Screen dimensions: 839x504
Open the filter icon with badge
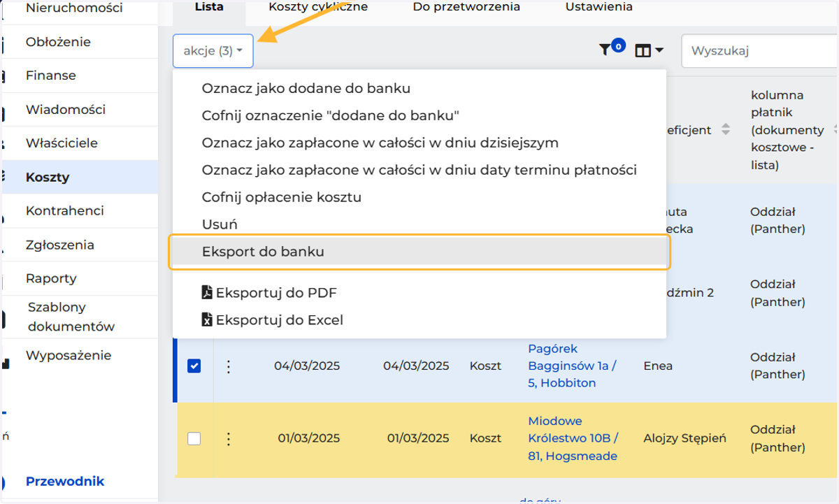point(610,49)
